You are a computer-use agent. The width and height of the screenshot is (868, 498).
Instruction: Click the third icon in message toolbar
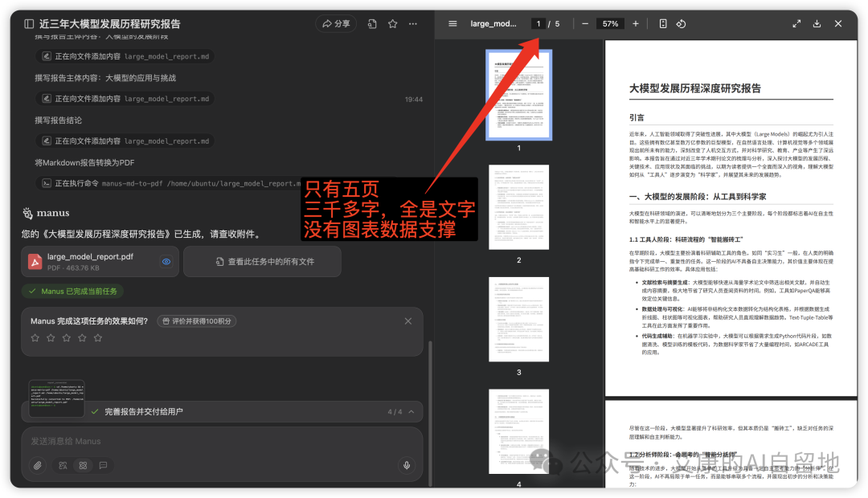83,465
